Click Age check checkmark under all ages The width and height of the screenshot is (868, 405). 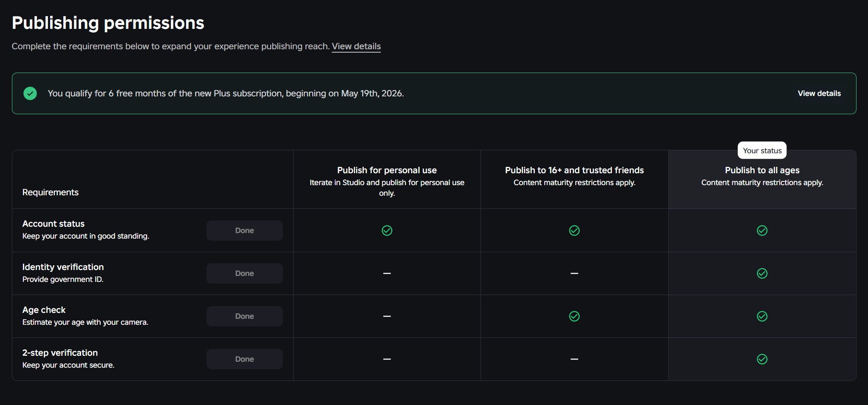[x=762, y=316]
